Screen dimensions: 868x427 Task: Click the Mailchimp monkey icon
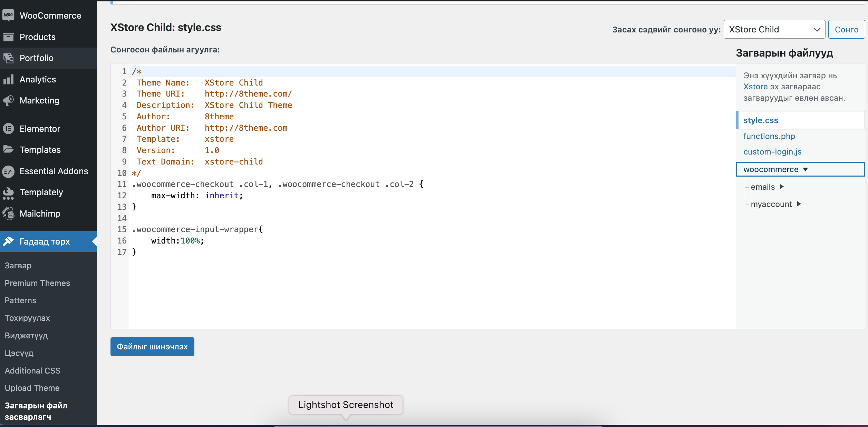click(x=8, y=213)
